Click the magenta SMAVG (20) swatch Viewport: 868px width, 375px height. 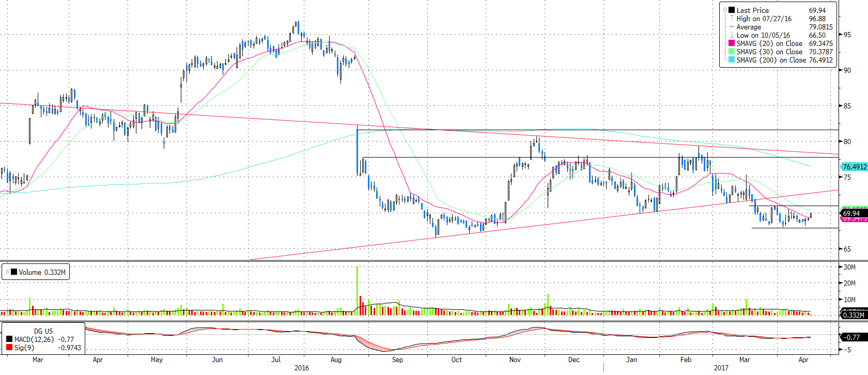[x=732, y=43]
